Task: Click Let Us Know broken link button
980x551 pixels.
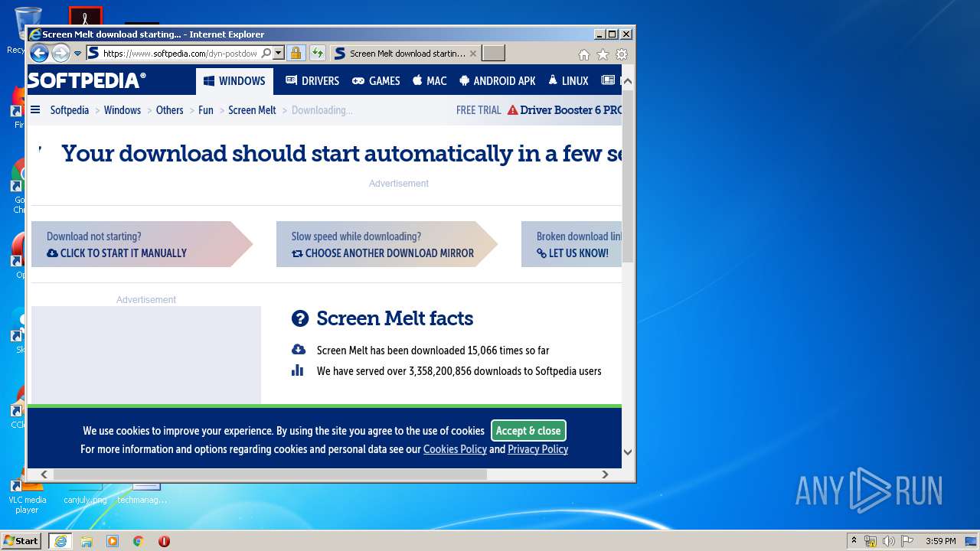Action: 573,253
